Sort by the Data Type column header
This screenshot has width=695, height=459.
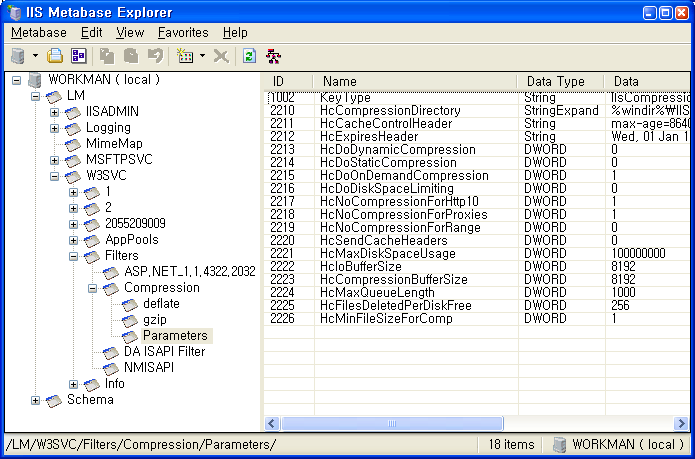pyautogui.click(x=556, y=81)
